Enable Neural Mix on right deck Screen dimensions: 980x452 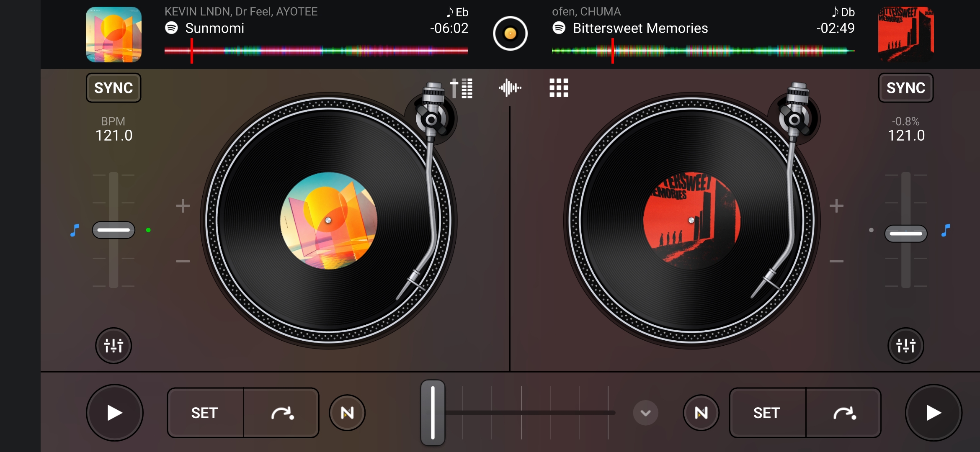click(x=701, y=413)
